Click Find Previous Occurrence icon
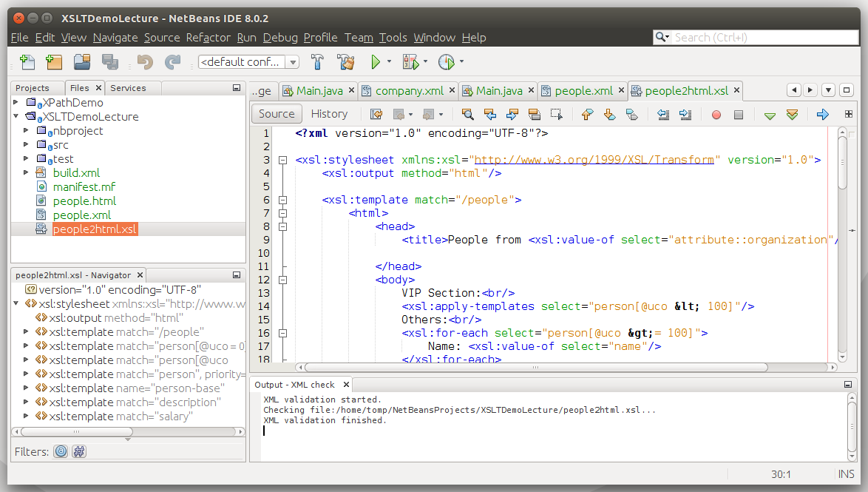The height and width of the screenshot is (492, 868). [490, 114]
